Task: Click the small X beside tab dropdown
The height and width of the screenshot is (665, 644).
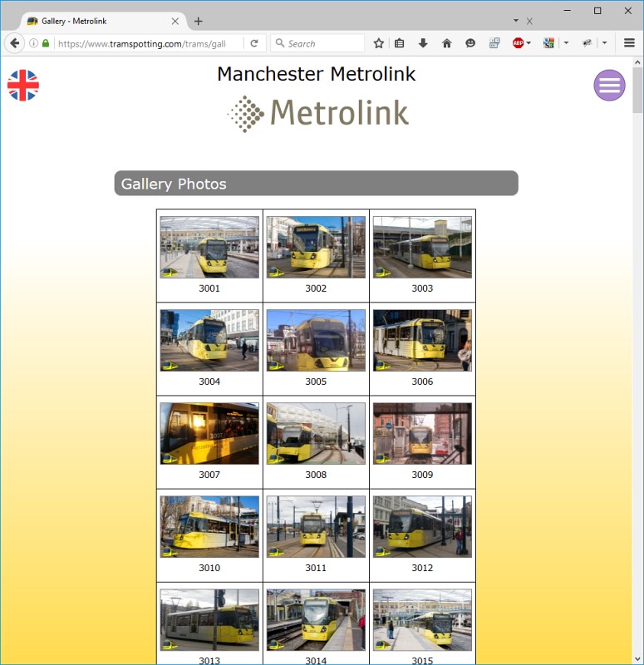Action: (x=529, y=22)
